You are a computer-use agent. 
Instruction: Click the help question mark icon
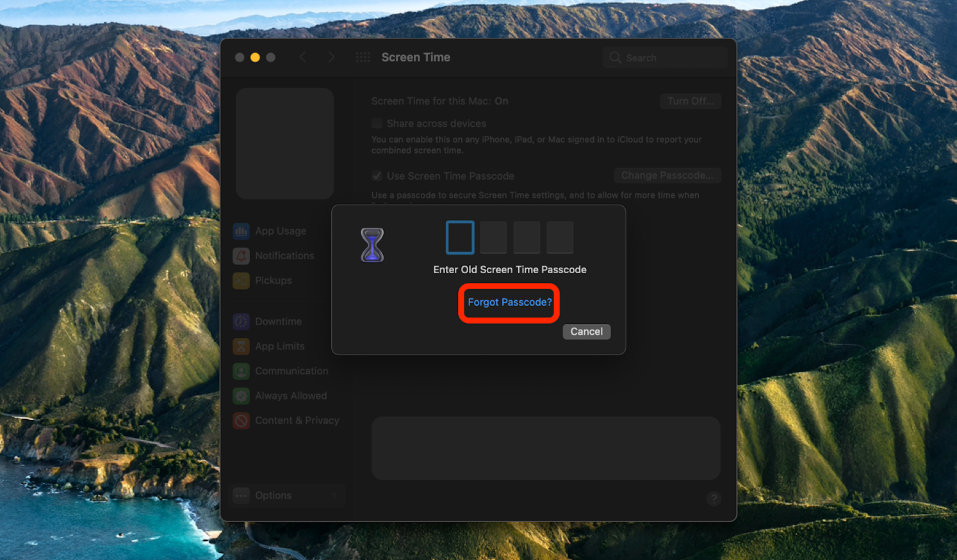tap(714, 499)
